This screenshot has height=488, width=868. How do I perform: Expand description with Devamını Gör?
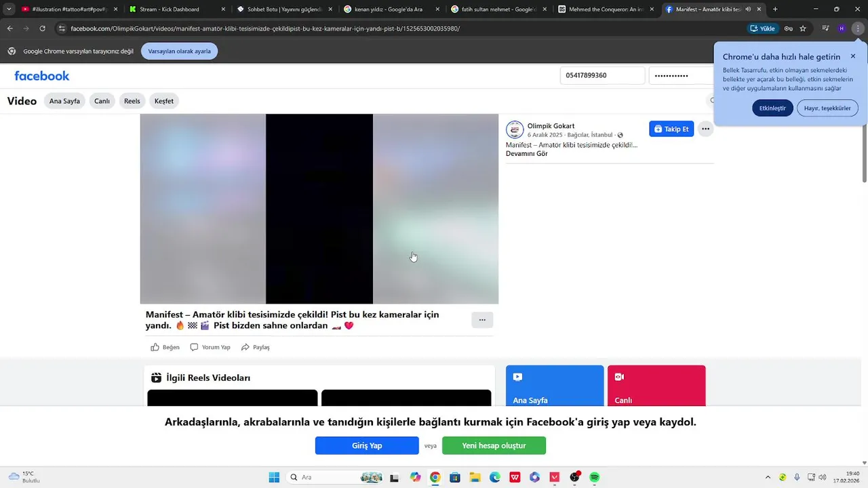coord(527,154)
